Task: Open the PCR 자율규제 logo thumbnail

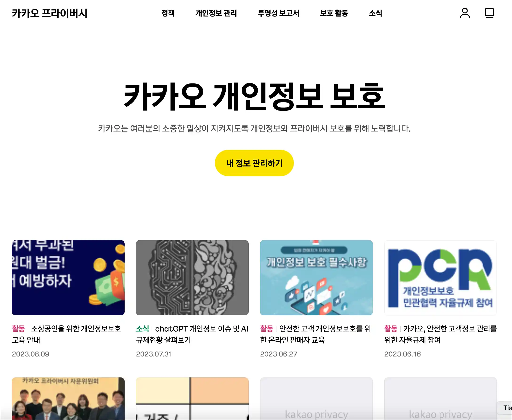Action: [440, 278]
